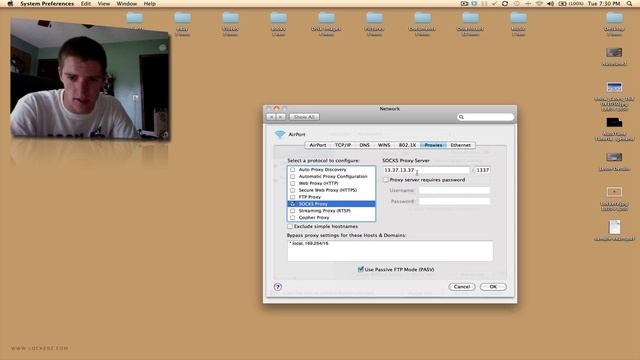Viewport: 640px width, 360px height.
Task: Switch to the WINS tab
Action: (384, 145)
